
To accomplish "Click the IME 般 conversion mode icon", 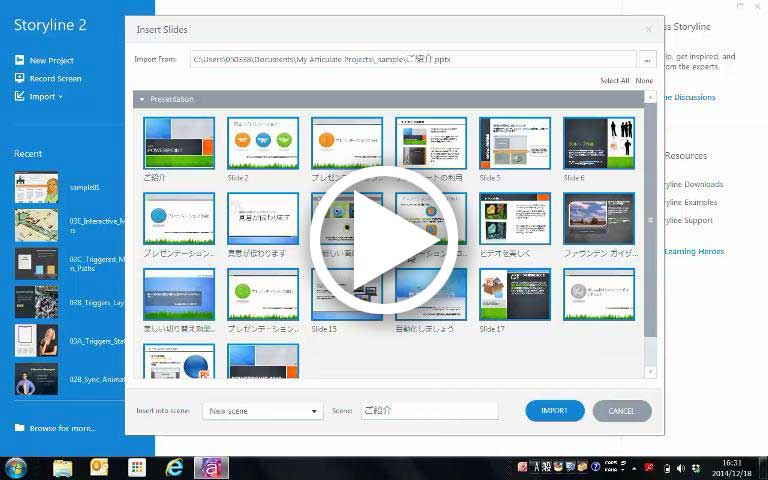I will pyautogui.click(x=546, y=467).
